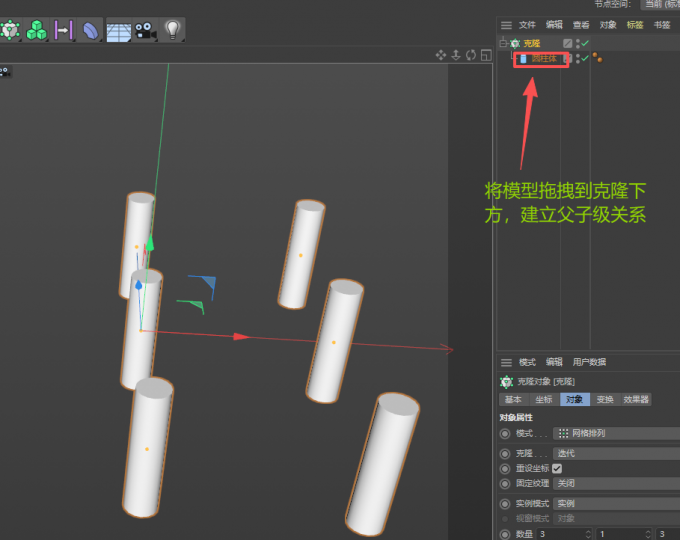
Task: Click cloner icon in 克隆对象 attribute header
Action: click(x=506, y=382)
